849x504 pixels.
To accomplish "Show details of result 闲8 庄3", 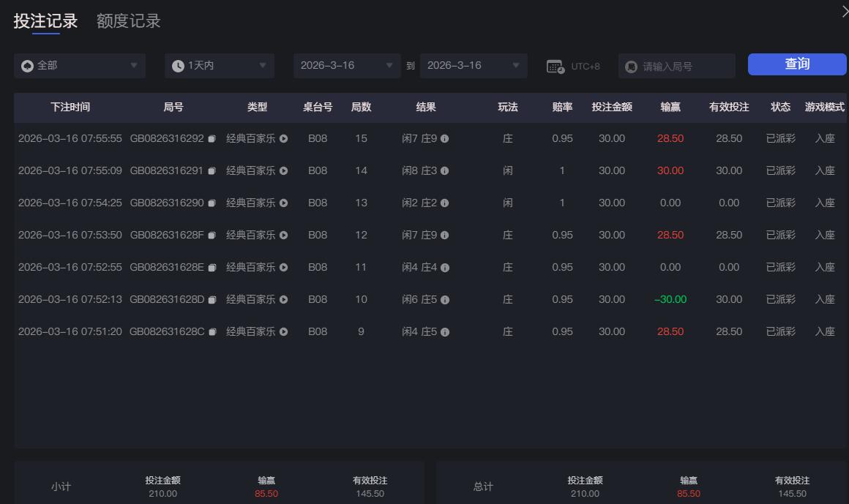I will click(444, 170).
